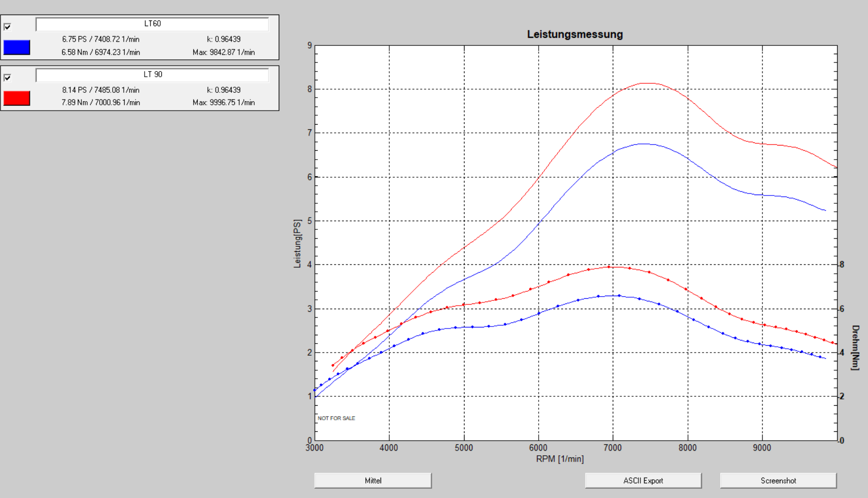868x498 pixels.
Task: Click the NOT FOR SALE watermark
Action: [336, 418]
